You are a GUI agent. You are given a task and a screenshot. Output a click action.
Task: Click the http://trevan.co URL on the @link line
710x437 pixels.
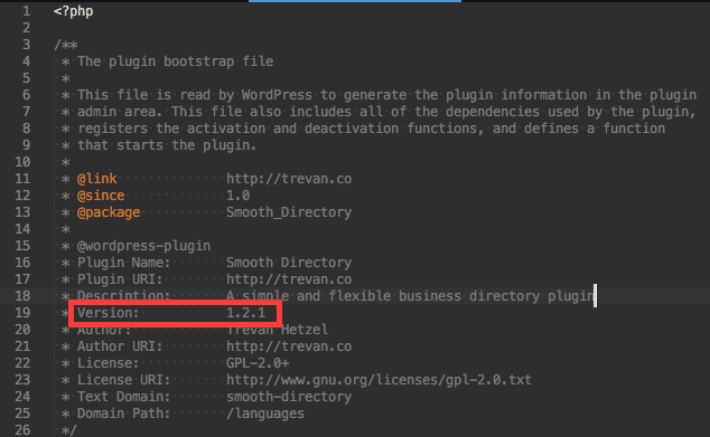pyautogui.click(x=289, y=178)
